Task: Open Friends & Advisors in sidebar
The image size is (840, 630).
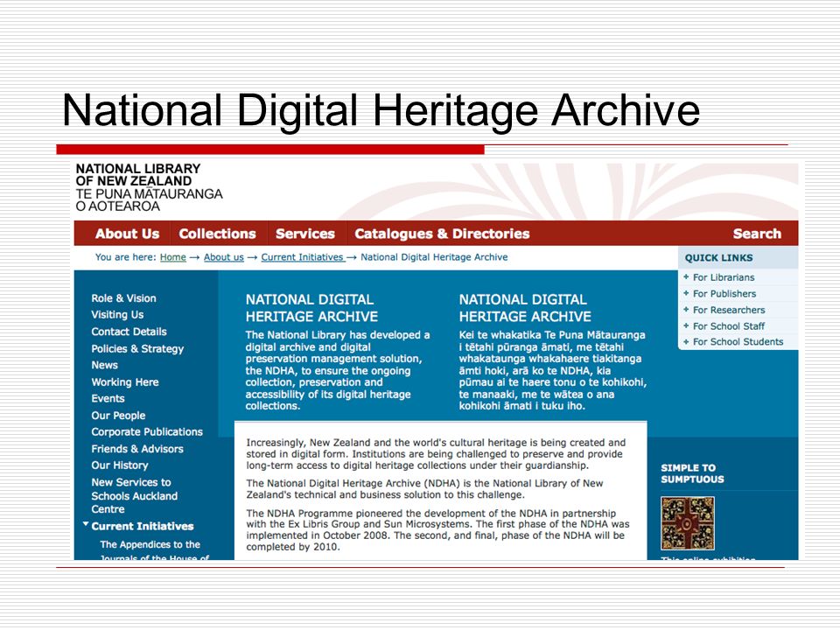Action: (137, 449)
